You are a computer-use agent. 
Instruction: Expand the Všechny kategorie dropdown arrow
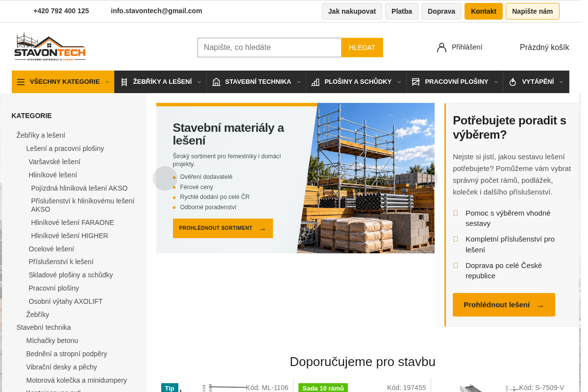107,82
